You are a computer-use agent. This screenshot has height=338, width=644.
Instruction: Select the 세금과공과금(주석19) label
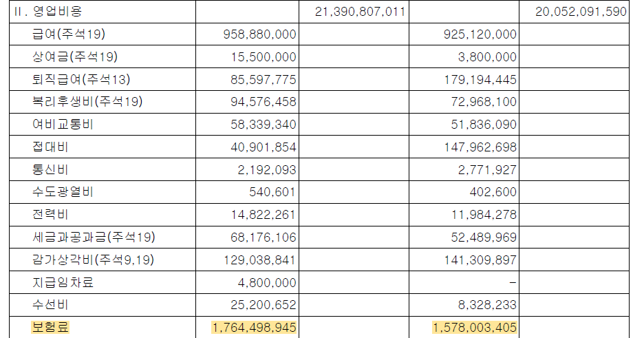coord(94,237)
